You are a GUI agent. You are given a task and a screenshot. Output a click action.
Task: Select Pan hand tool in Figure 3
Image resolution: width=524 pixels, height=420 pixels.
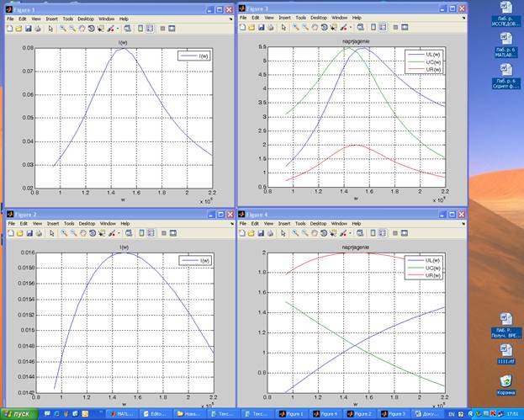tap(315, 28)
